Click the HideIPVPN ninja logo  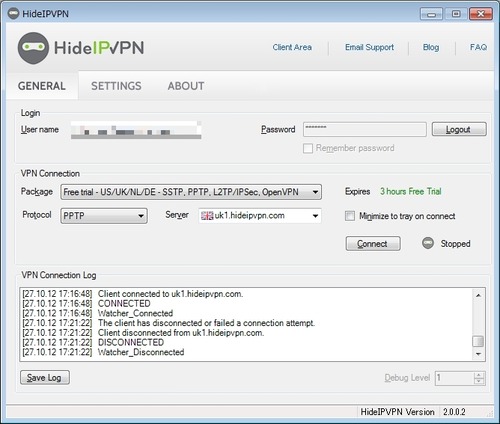click(33, 48)
